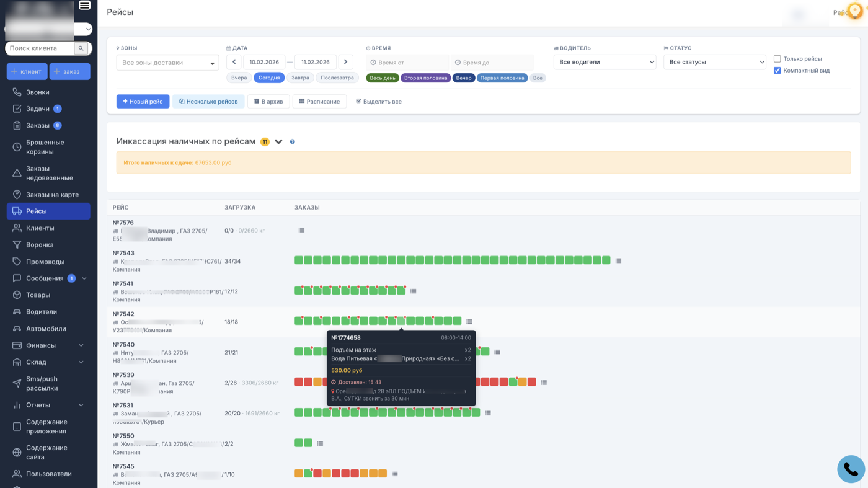
Task: Advance date range with right arrow
Action: (x=346, y=62)
